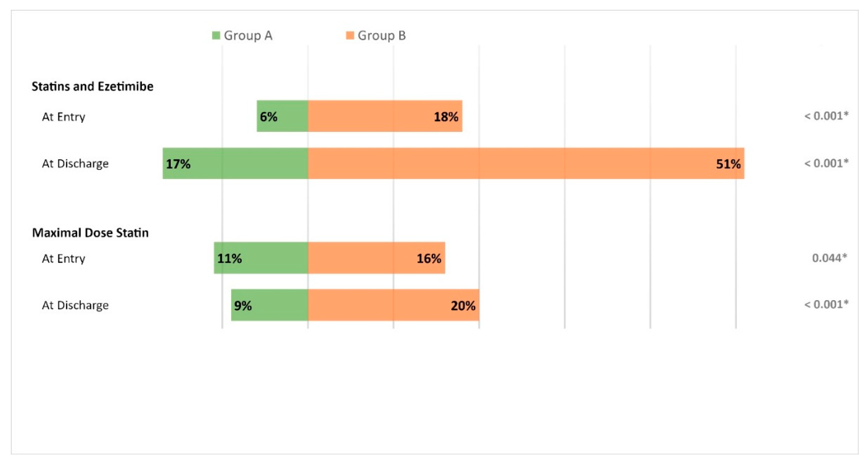
Task: Click At Entry label under Statins and Ezetimibe
Action: point(63,117)
